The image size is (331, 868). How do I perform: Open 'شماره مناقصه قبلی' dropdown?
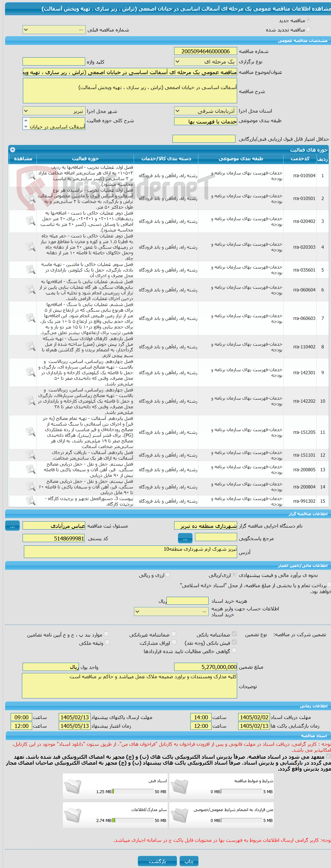[54, 30]
